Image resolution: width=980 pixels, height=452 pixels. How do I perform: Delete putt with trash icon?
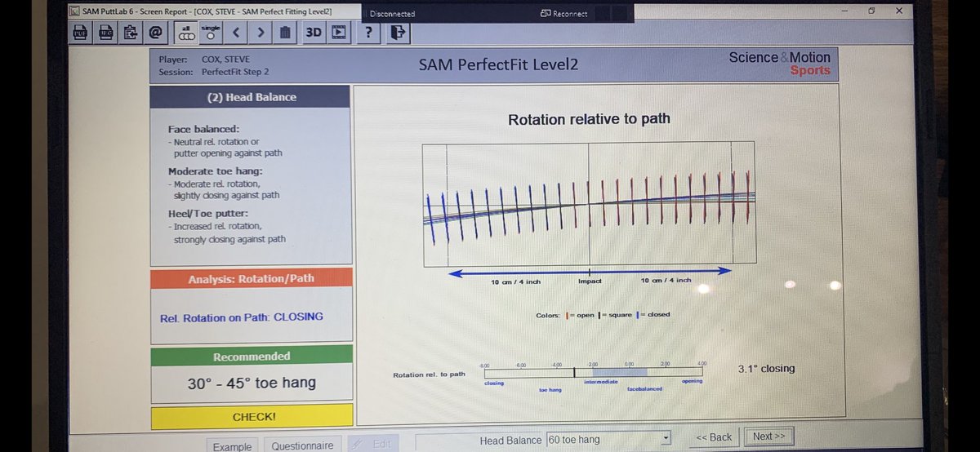(284, 33)
